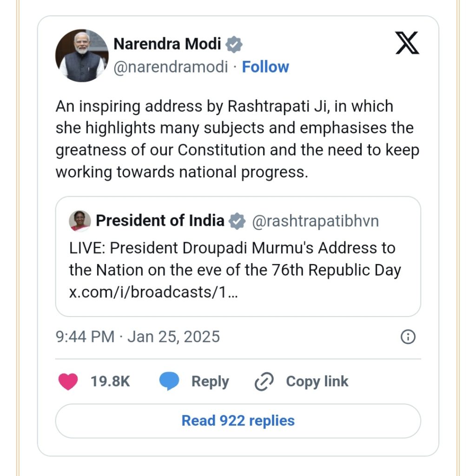Click the 9:44 PM · Jan 25, 2025 timestamp
The image size is (476, 476).
138,337
